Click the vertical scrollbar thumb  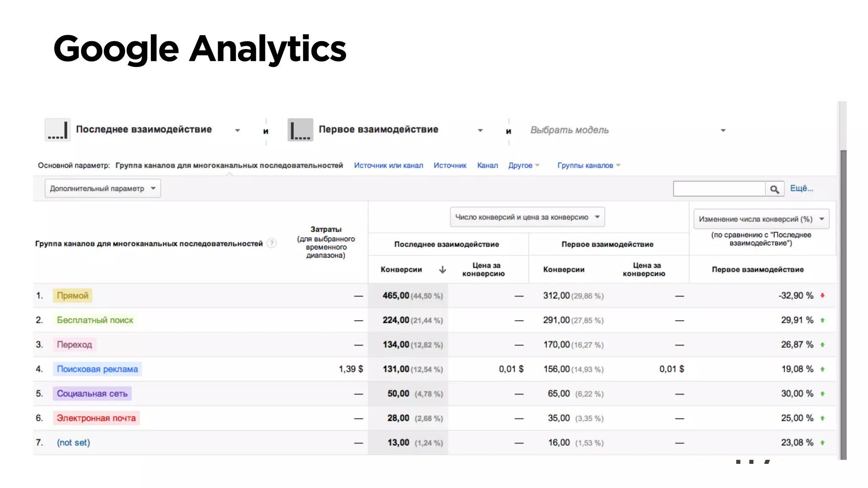pyautogui.click(x=843, y=304)
